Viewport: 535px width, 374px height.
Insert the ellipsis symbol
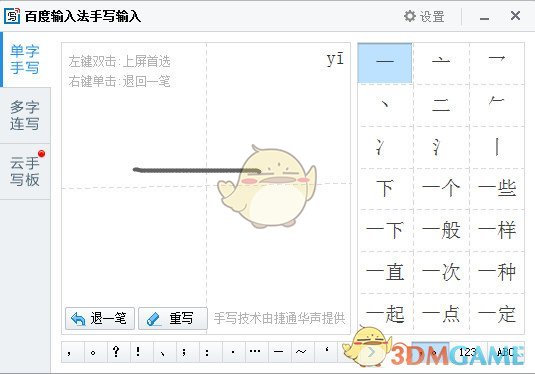pyautogui.click(x=255, y=351)
